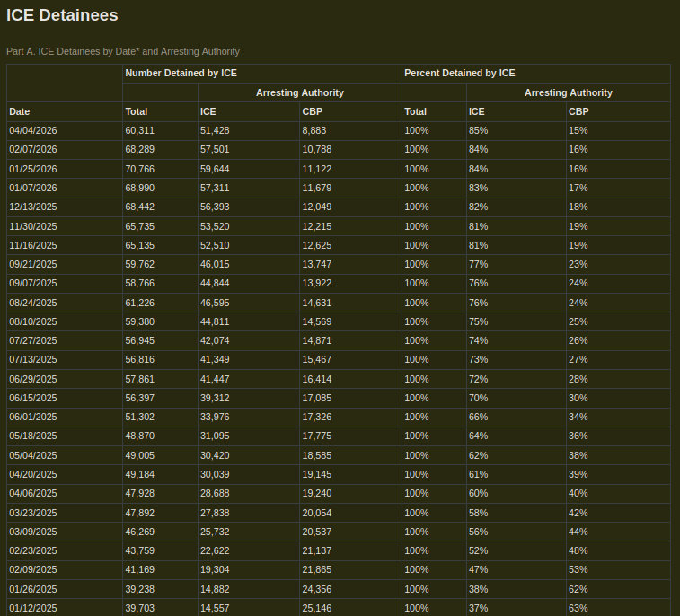Click date 11/30/2025
680x616 pixels.
pyautogui.click(x=33, y=226)
